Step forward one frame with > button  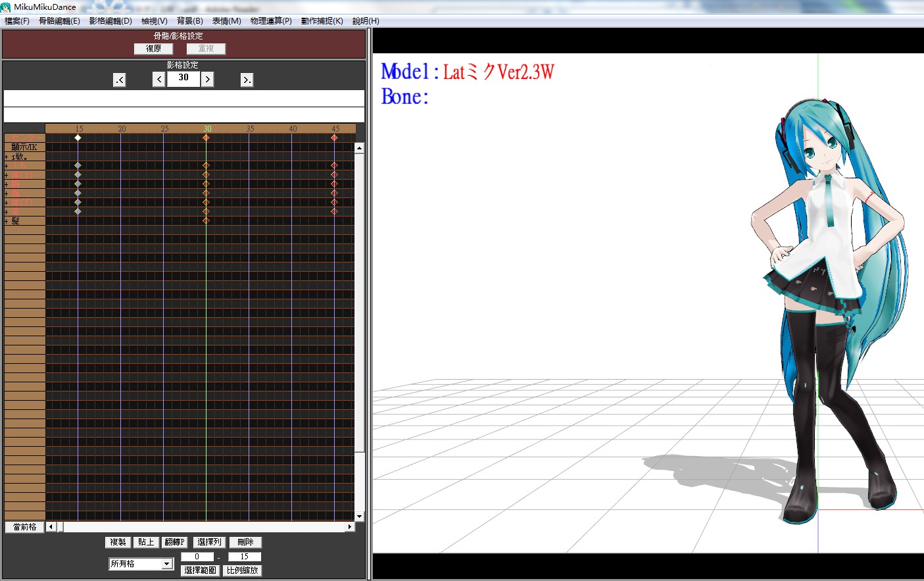click(x=207, y=80)
